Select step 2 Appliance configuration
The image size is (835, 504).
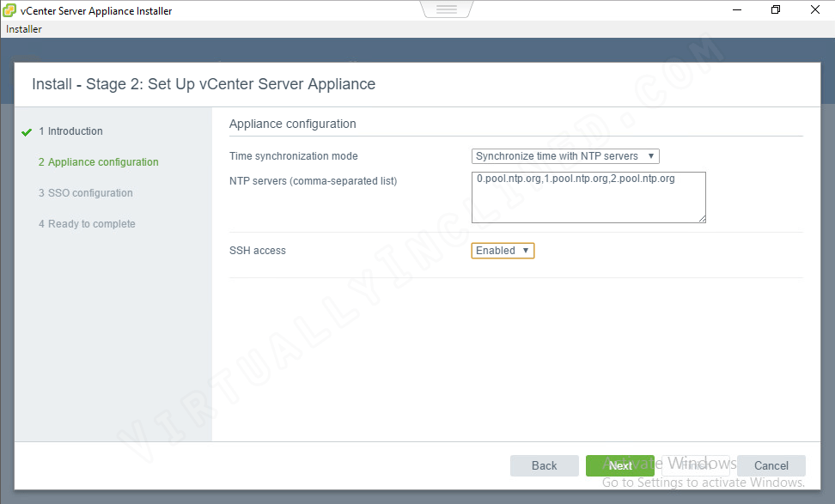tap(98, 162)
